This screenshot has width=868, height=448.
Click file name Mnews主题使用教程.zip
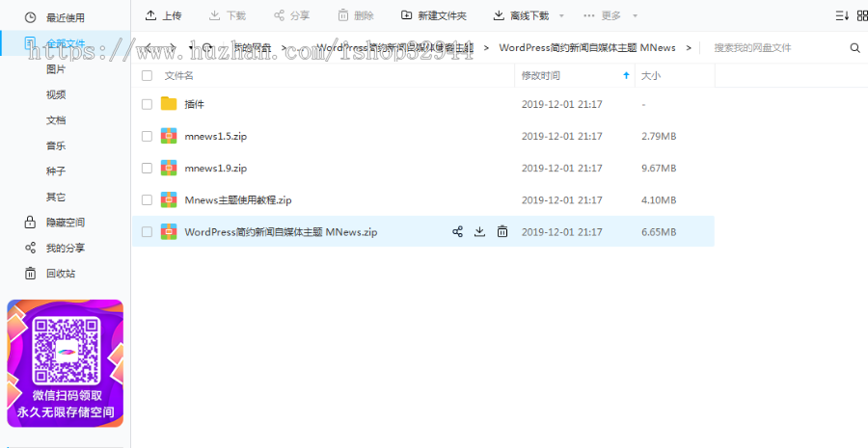[x=238, y=199]
